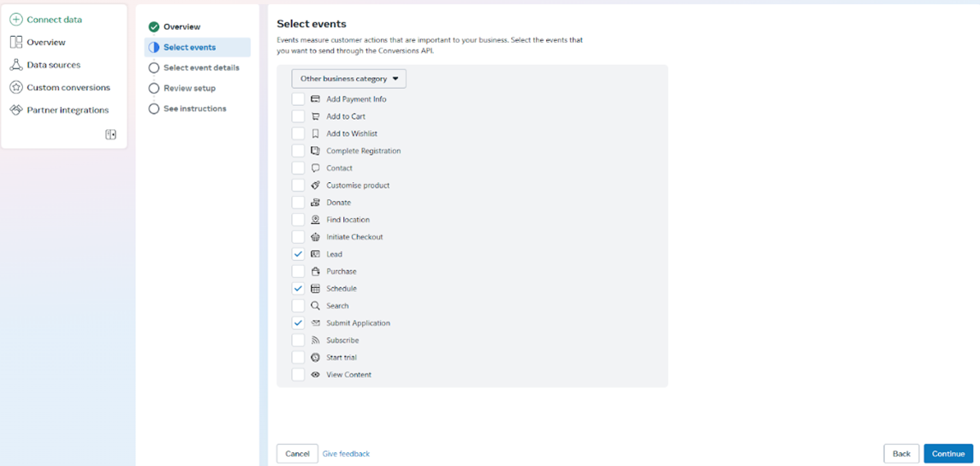
Task: Tick the Add Payment Info checkbox
Action: click(298, 99)
